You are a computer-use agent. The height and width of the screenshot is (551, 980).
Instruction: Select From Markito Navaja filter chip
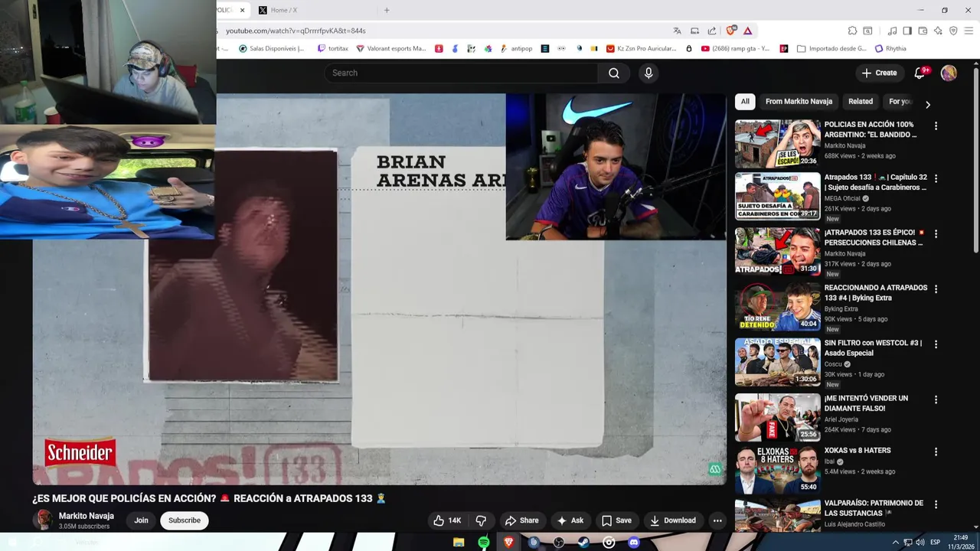[799, 101]
